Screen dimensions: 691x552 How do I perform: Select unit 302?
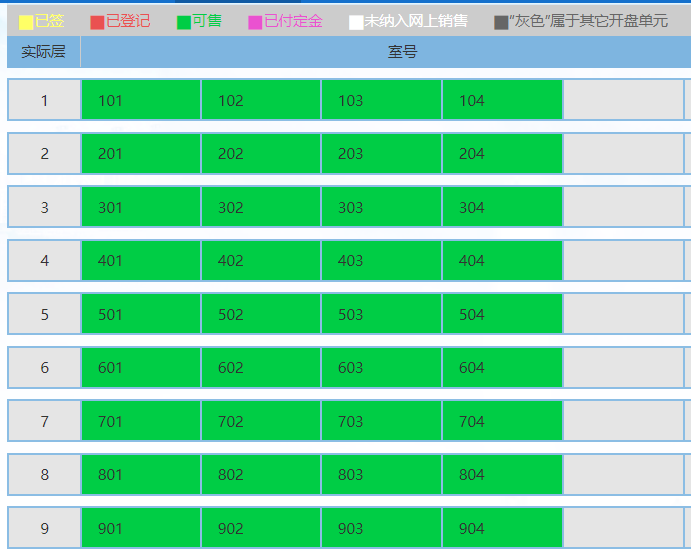coord(261,207)
